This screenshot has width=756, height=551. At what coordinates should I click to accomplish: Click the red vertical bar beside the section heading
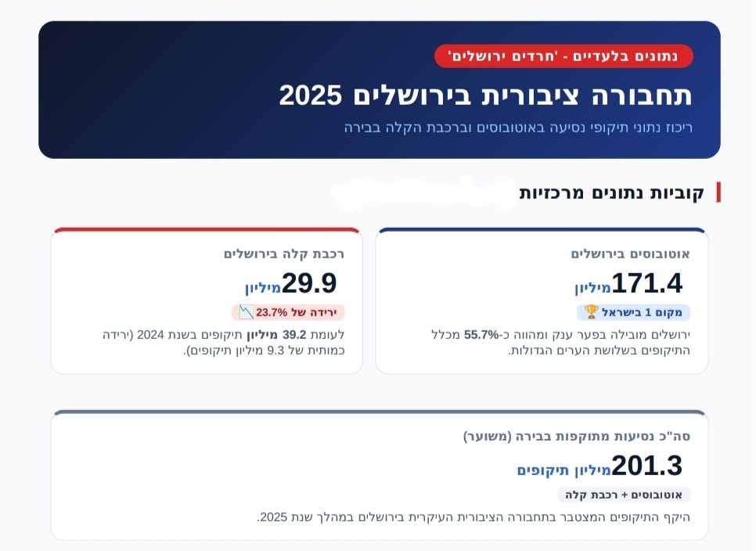coord(718,193)
